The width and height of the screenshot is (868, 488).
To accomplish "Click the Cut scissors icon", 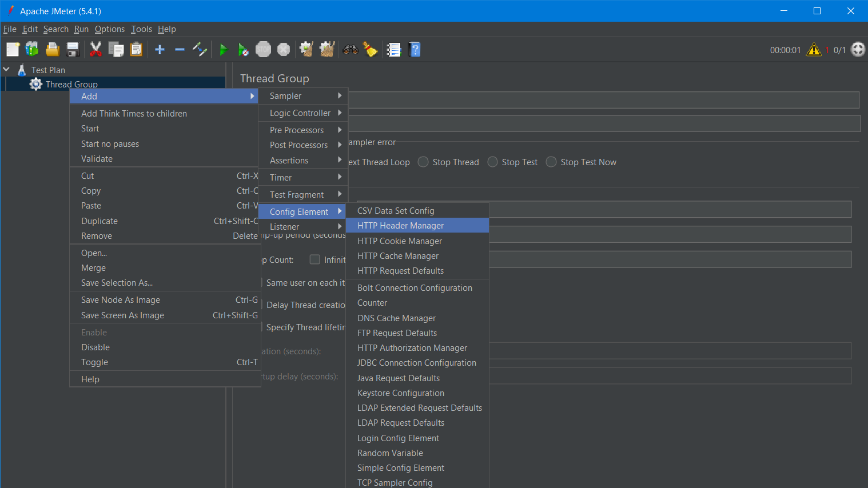I will pyautogui.click(x=95, y=50).
